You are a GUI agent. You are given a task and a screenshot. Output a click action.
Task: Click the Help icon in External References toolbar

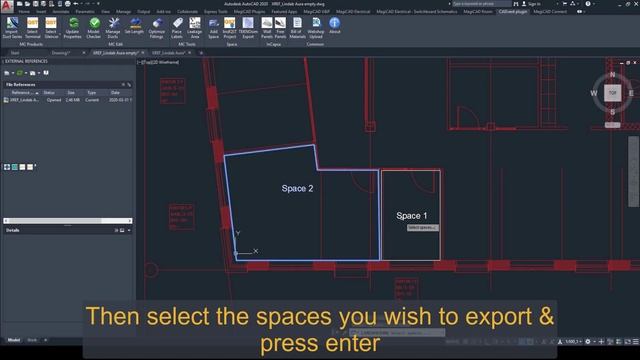tap(46, 73)
